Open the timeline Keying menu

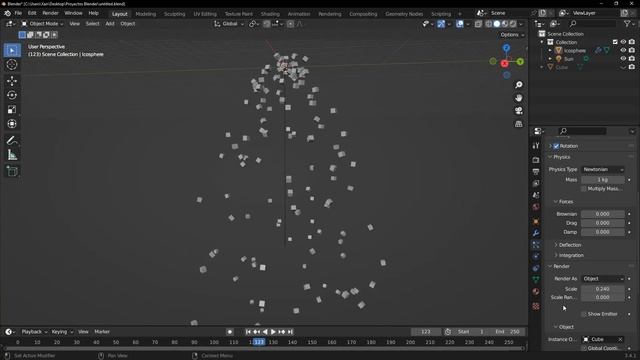[62, 332]
